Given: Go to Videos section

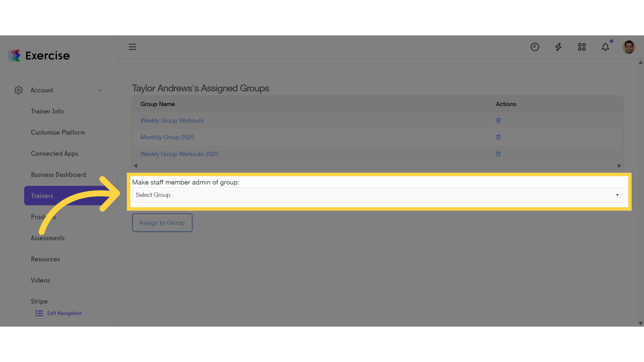Looking at the screenshot, I should pos(40,280).
